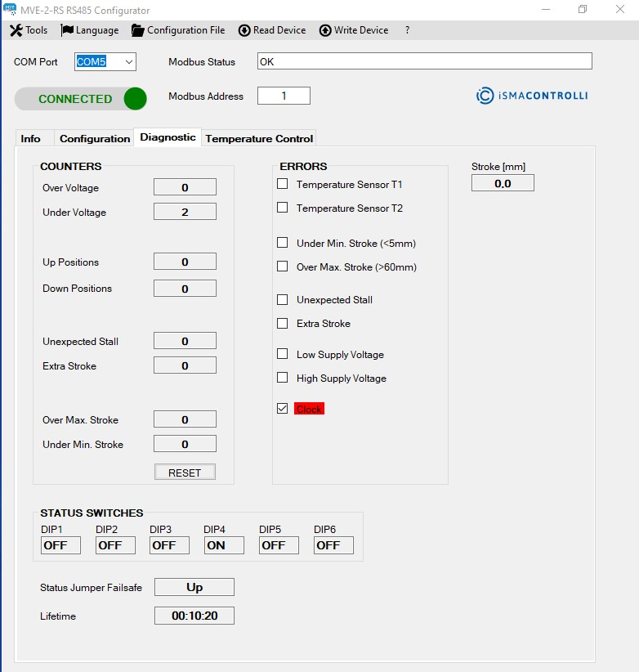This screenshot has height=672, width=639.
Task: Switch to the Configuration tab
Action: coord(95,138)
